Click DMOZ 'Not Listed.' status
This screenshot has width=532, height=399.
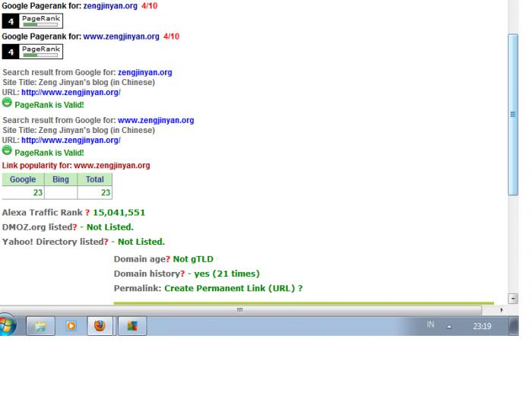tap(110, 227)
